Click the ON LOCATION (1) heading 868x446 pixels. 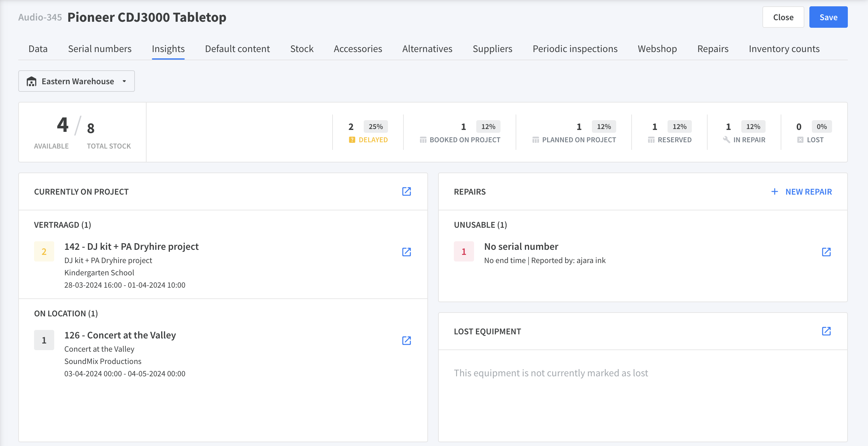click(x=66, y=313)
